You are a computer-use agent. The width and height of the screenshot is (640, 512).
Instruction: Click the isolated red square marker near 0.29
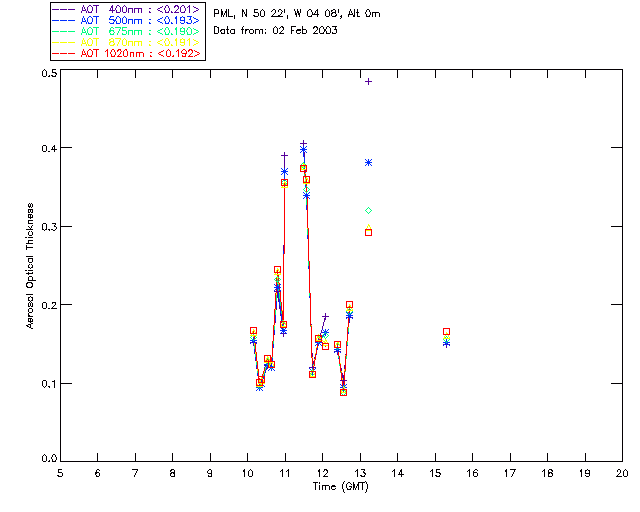(x=369, y=233)
